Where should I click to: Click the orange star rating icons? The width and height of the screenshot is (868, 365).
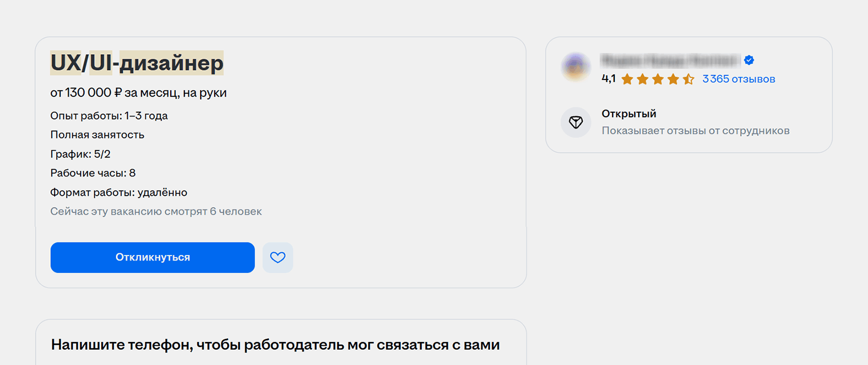click(658, 80)
